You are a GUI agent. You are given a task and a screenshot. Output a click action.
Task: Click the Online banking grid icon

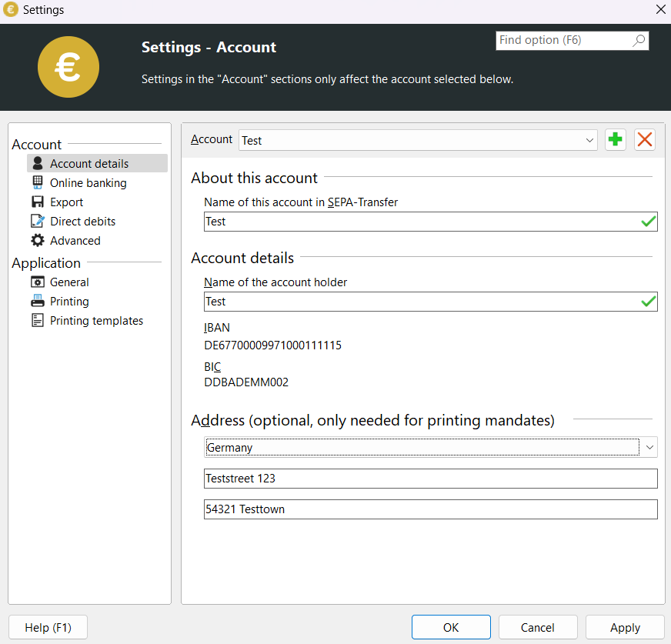(38, 182)
